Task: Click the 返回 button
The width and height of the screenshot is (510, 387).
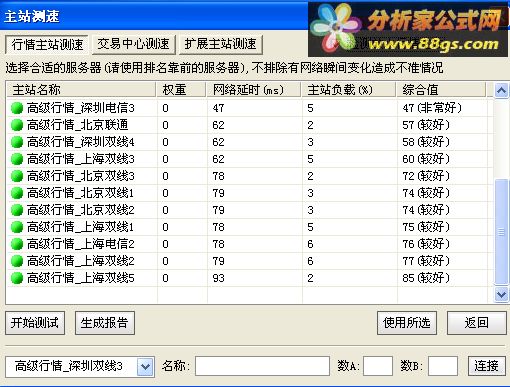Action: [476, 323]
